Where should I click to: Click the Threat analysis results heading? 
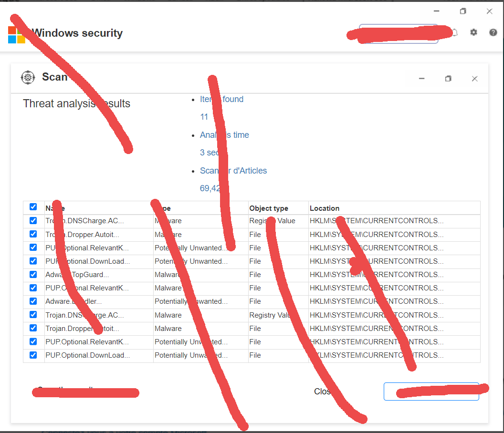[x=76, y=103]
